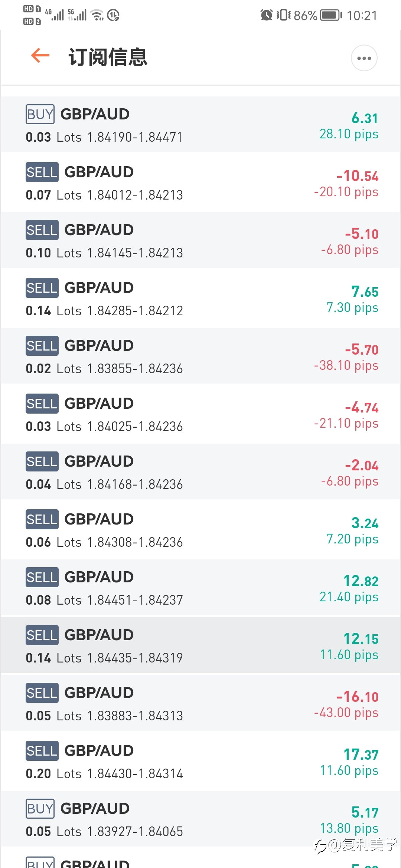This screenshot has height=868, width=401.
Task: Open the order with -16.10 loss
Action: pos(200,703)
